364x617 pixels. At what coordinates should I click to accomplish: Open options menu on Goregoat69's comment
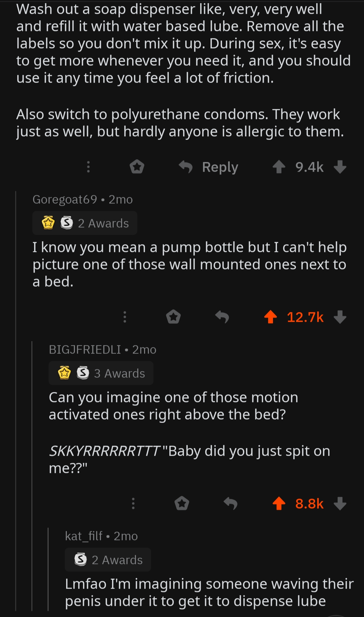(125, 317)
